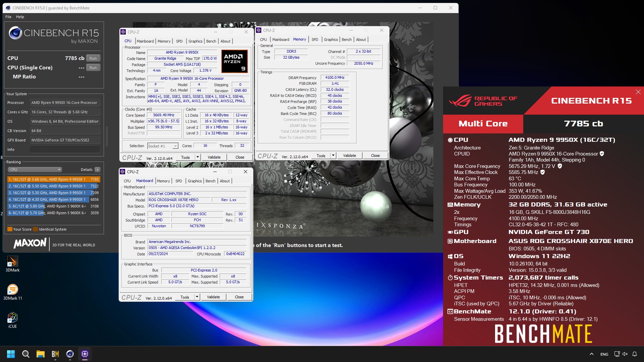
Task: Click Tools button in CPU-Z Memory window
Action: point(321,156)
